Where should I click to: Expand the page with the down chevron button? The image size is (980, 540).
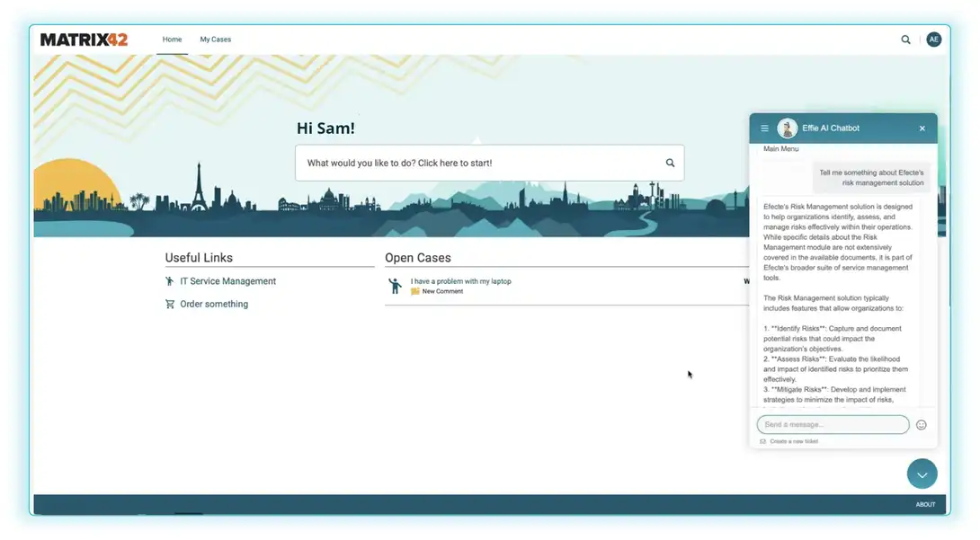click(x=922, y=474)
